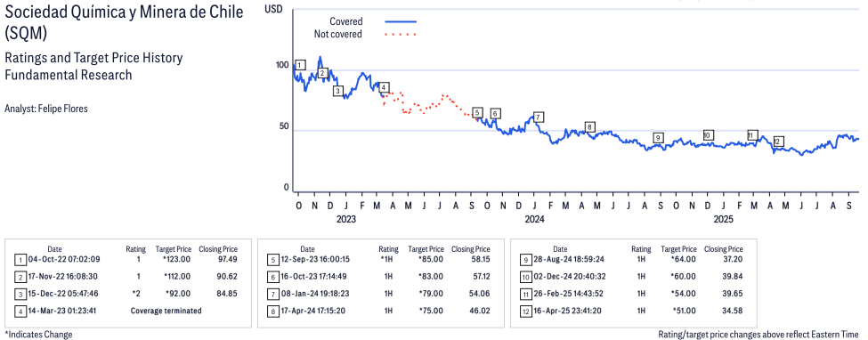Image resolution: width=868 pixels, height=340 pixels.
Task: Click the 50 value on the y-axis
Action: click(284, 126)
